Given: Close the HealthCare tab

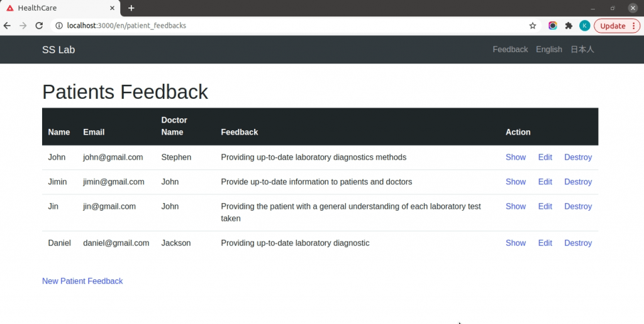Looking at the screenshot, I should click(x=112, y=8).
